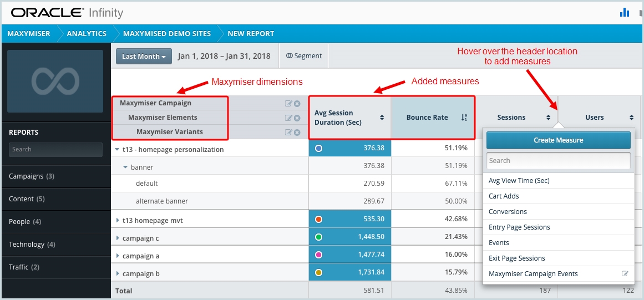Click the 1,448.50 campaign c duration cell
644x300 pixels.
(x=349, y=237)
